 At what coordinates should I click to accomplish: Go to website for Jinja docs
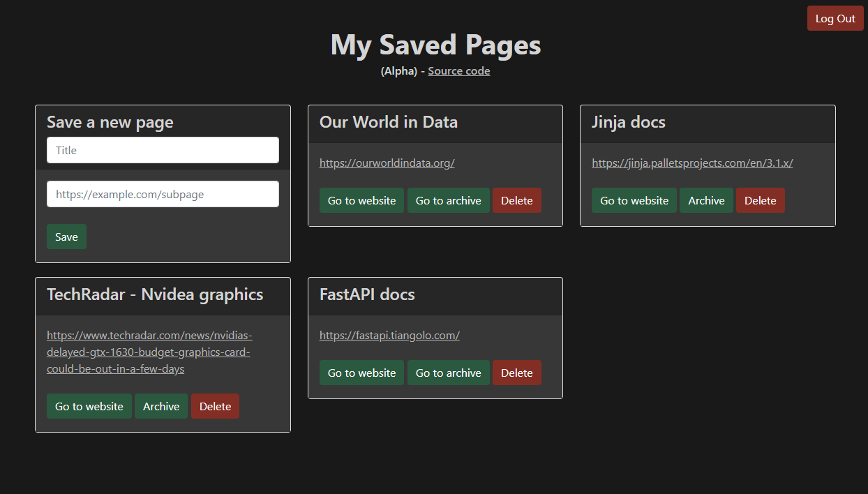coord(634,200)
